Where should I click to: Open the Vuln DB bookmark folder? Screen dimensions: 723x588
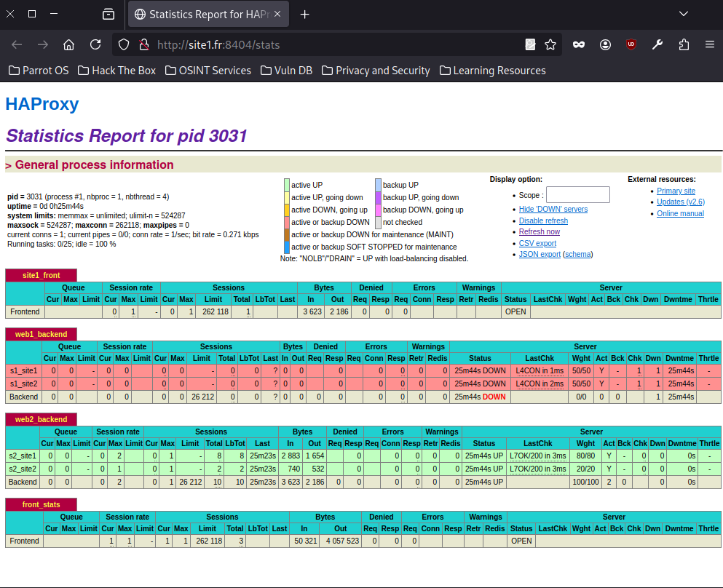pyautogui.click(x=286, y=71)
